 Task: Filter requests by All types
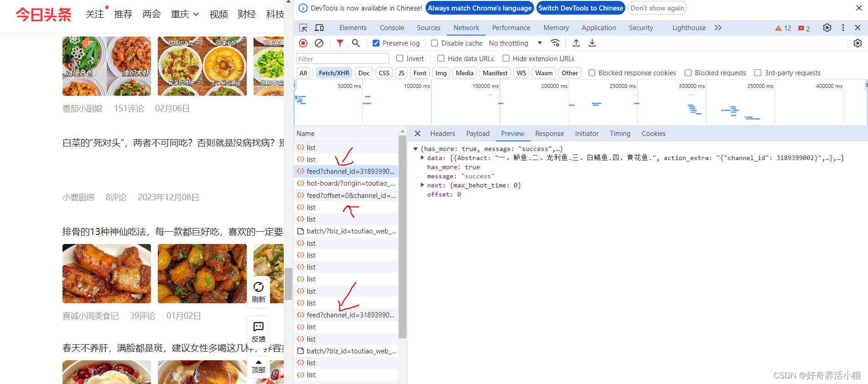(x=303, y=73)
